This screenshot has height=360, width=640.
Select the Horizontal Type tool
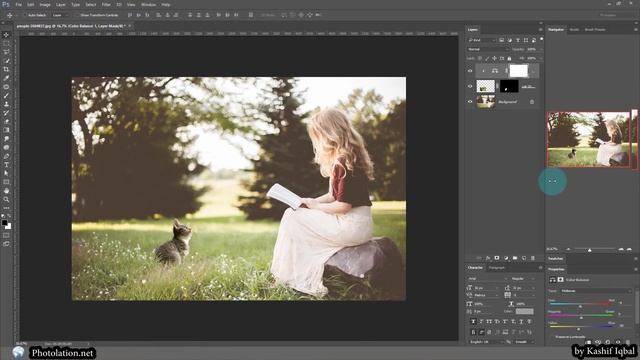tap(6, 165)
